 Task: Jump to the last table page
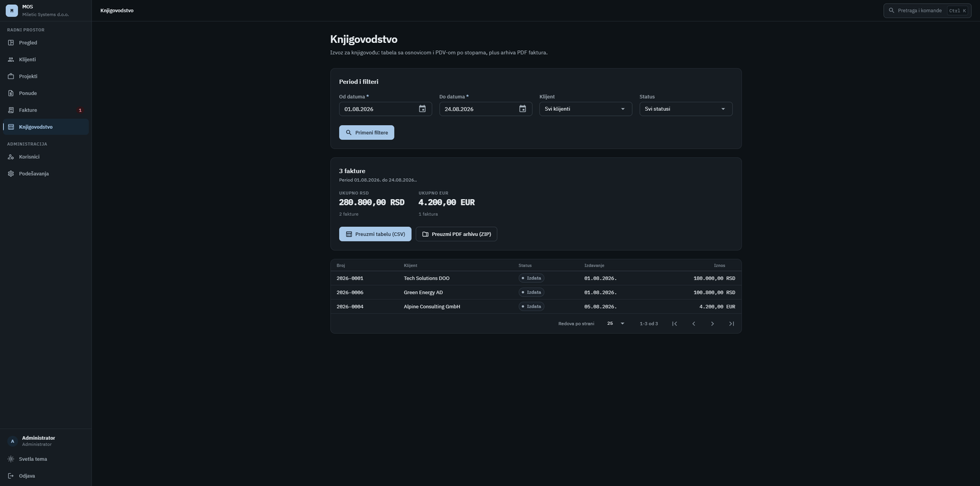point(731,324)
